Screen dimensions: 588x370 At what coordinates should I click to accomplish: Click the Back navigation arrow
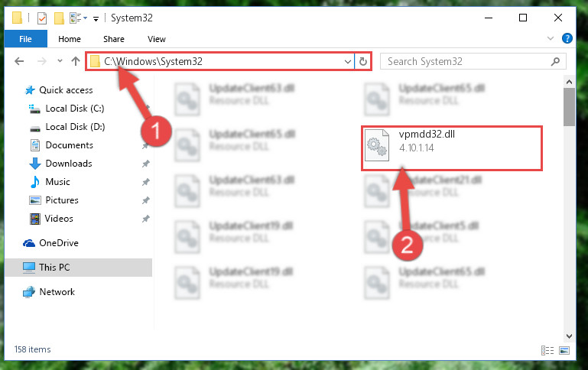[x=19, y=61]
